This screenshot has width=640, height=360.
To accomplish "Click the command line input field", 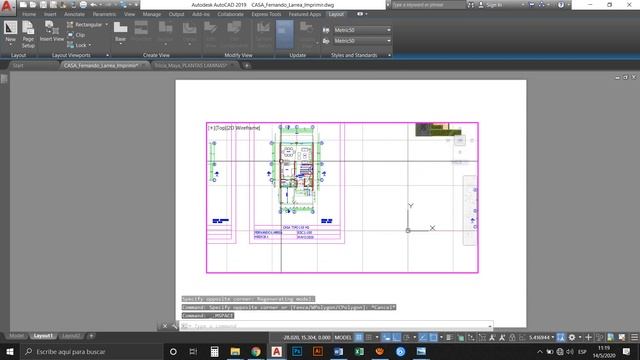I will pos(337,326).
